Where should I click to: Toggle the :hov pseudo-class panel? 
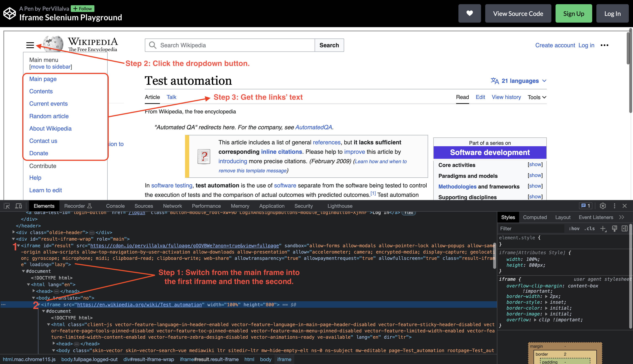coord(574,228)
